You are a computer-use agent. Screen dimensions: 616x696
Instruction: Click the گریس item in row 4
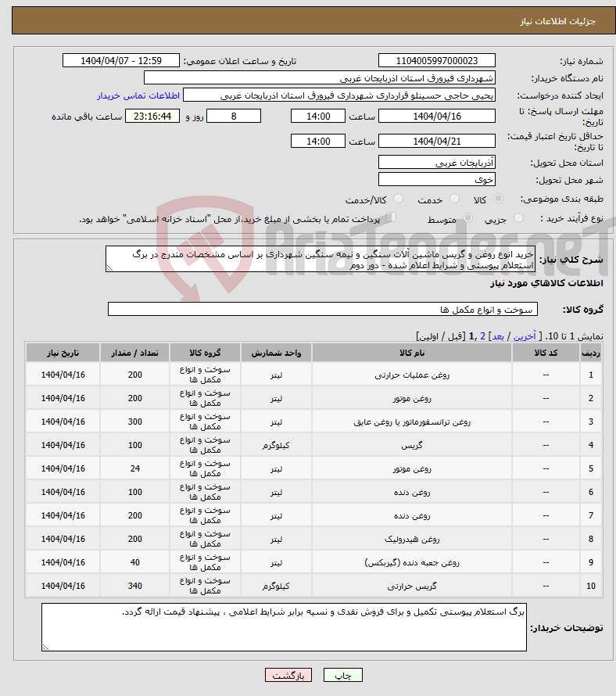tap(412, 445)
